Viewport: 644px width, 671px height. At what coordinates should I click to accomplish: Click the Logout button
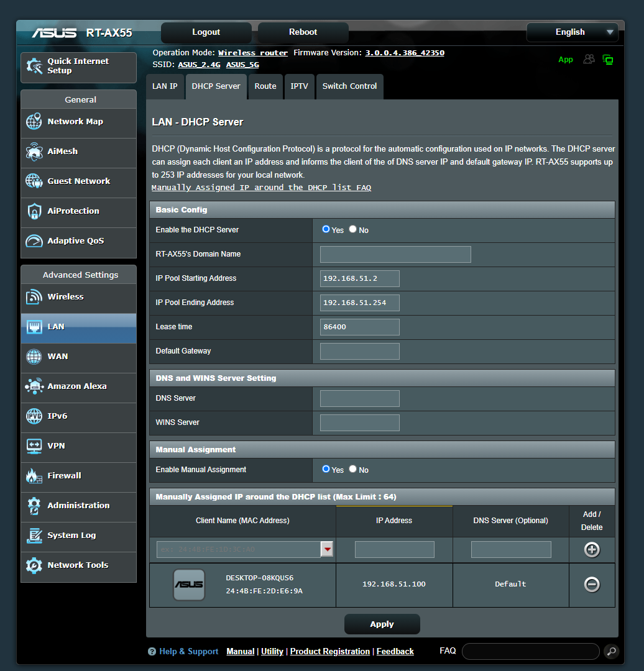pyautogui.click(x=206, y=32)
